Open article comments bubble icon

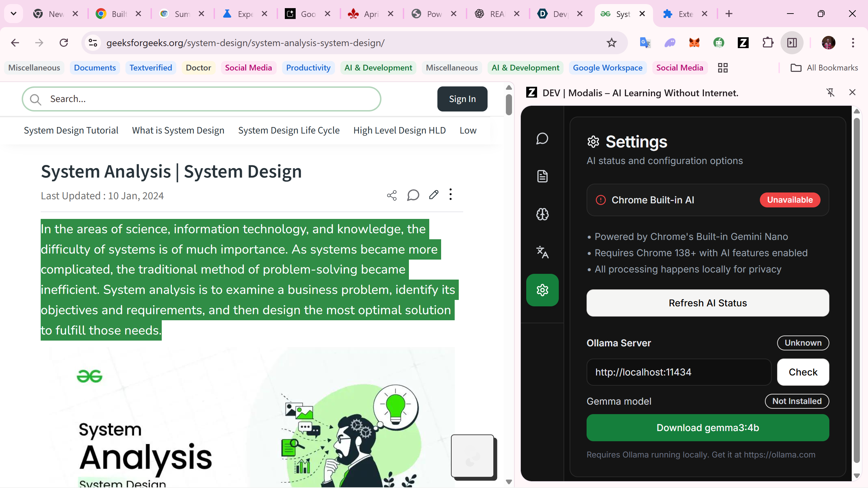tap(413, 195)
